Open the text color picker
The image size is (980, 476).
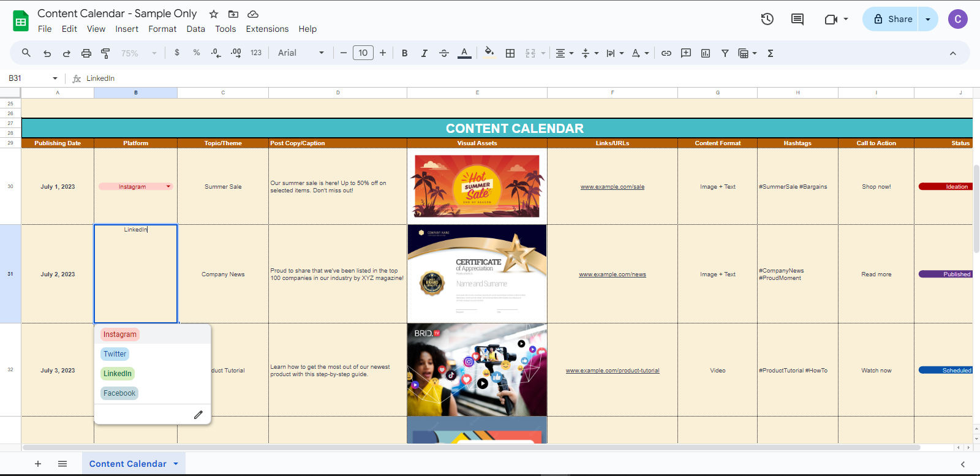464,53
